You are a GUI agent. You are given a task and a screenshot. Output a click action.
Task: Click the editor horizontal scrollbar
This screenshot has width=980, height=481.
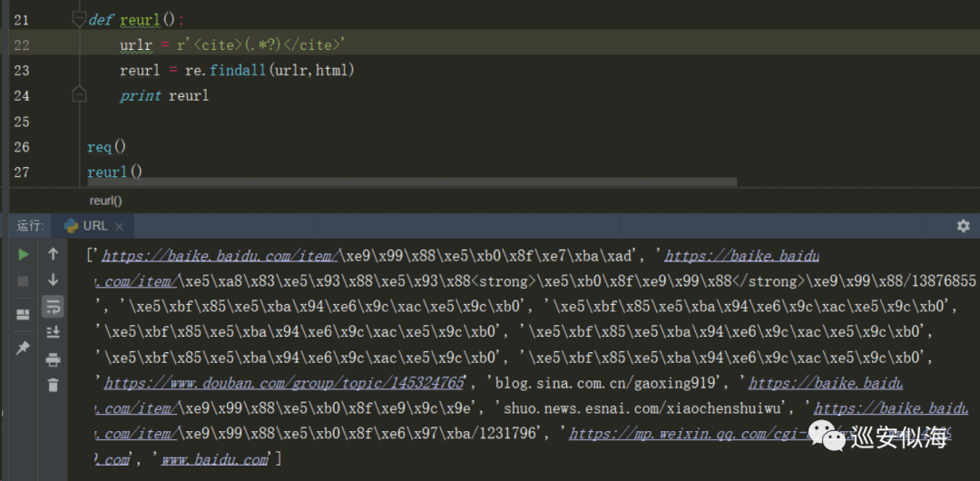(412, 182)
